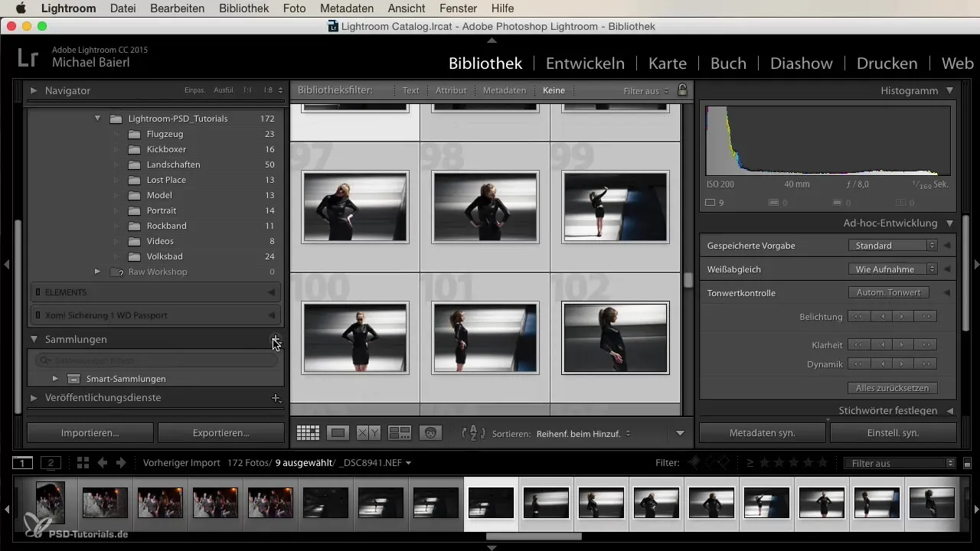980x551 pixels.
Task: Open Gespeicherte Vorgabe dropdown
Action: tap(893, 246)
